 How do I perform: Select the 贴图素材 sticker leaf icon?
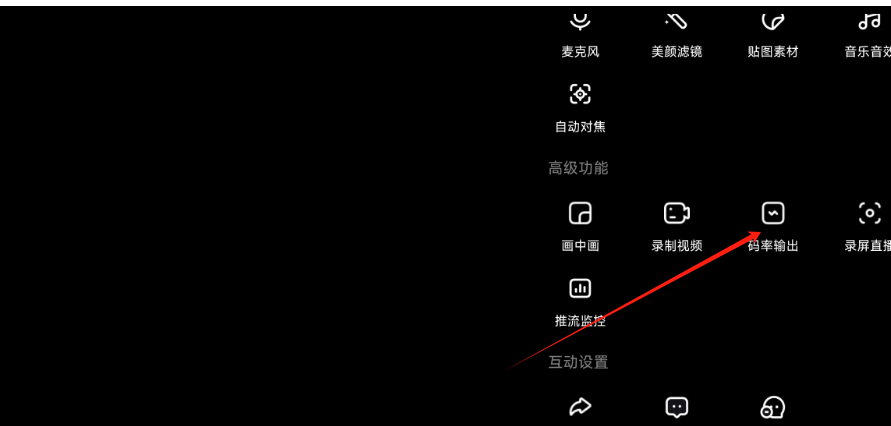tap(773, 22)
